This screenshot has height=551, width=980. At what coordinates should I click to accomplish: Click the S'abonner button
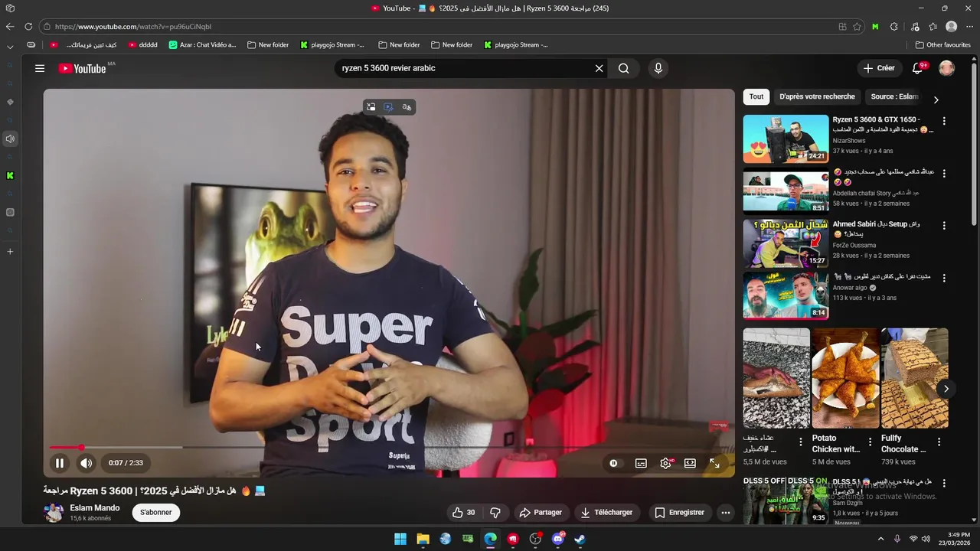click(156, 513)
